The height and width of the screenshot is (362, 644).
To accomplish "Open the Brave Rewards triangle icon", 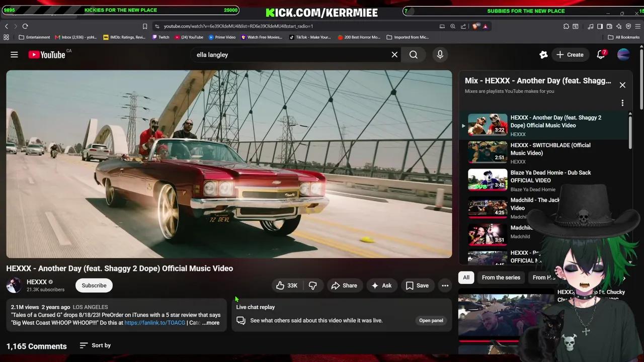I will pos(485,26).
